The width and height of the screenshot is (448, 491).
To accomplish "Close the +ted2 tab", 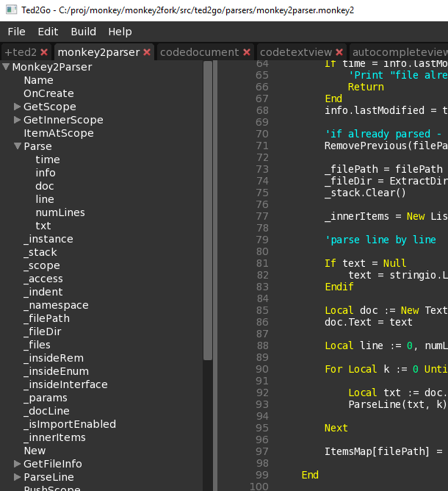I will 44,52.
